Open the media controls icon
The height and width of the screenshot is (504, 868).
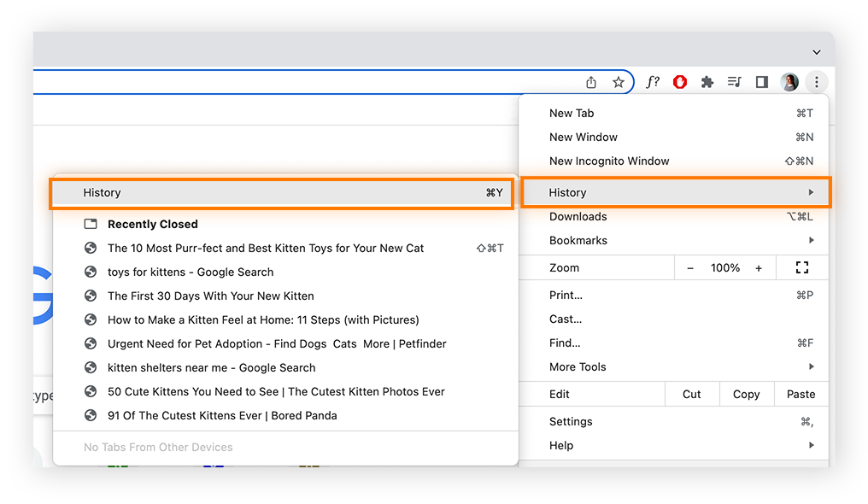[734, 82]
